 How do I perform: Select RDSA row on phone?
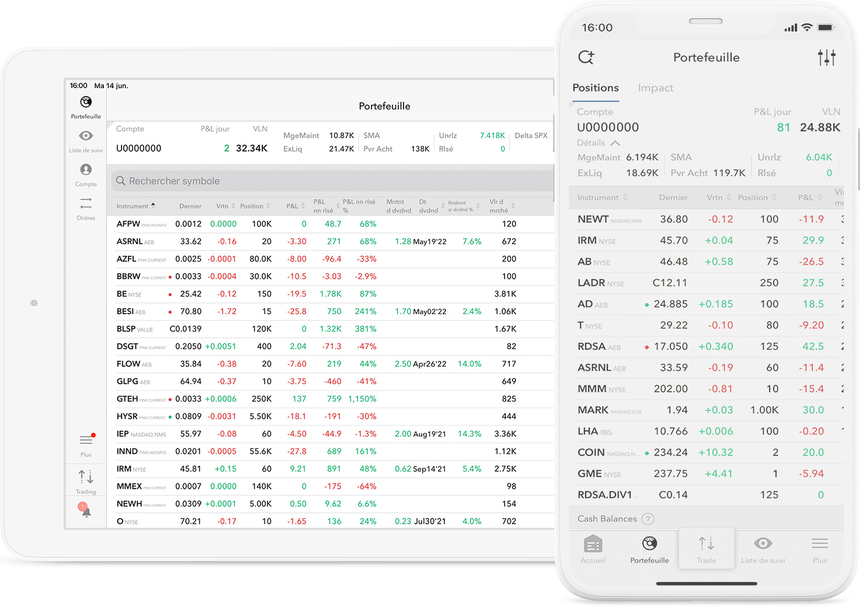pyautogui.click(x=708, y=347)
